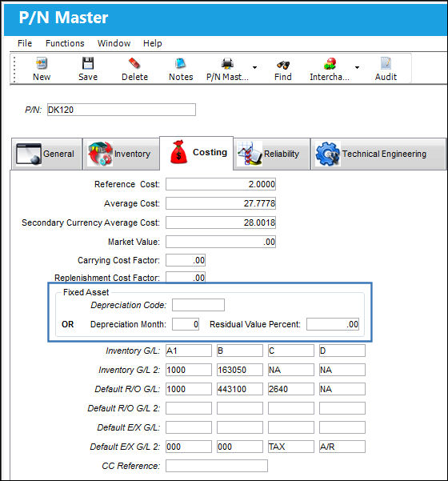Select the Costing tab
Screen dimensions: 448x481
(x=197, y=153)
